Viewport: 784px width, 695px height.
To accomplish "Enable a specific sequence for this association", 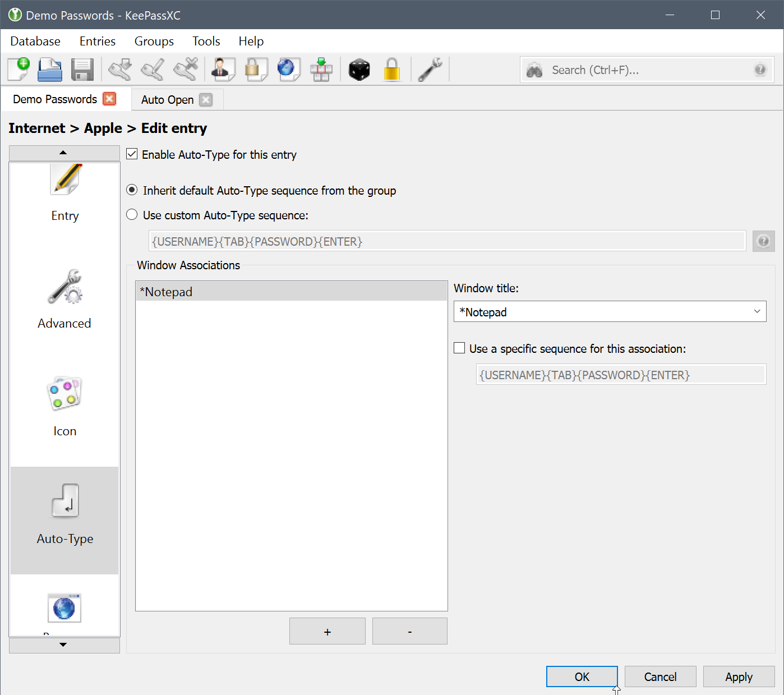I will tap(459, 348).
